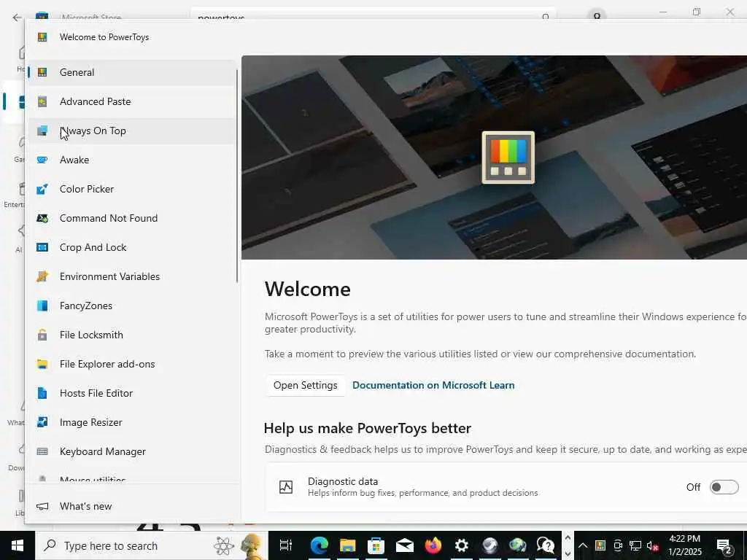Click the Advanced Paste icon

point(42,101)
